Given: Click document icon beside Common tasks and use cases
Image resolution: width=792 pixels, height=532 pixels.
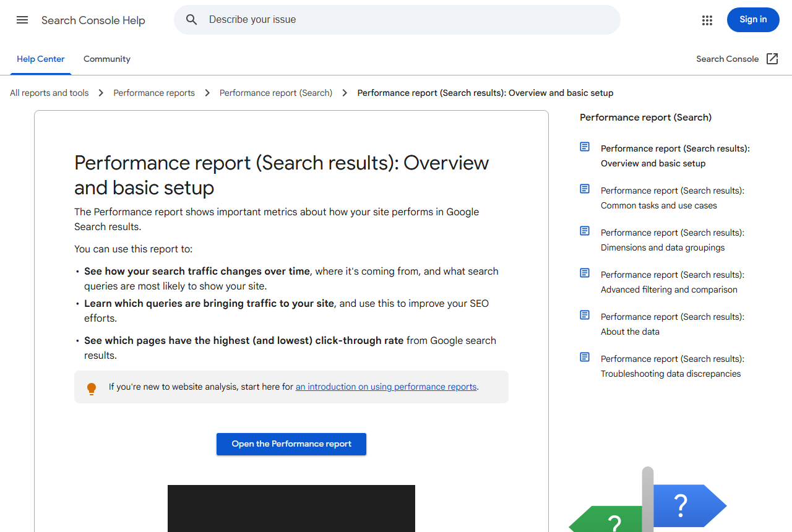Looking at the screenshot, I should coord(585,189).
